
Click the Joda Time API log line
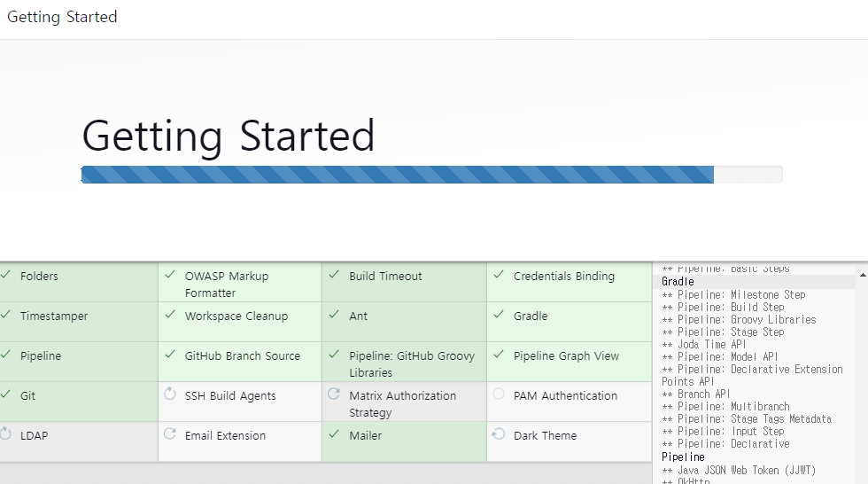(x=703, y=344)
